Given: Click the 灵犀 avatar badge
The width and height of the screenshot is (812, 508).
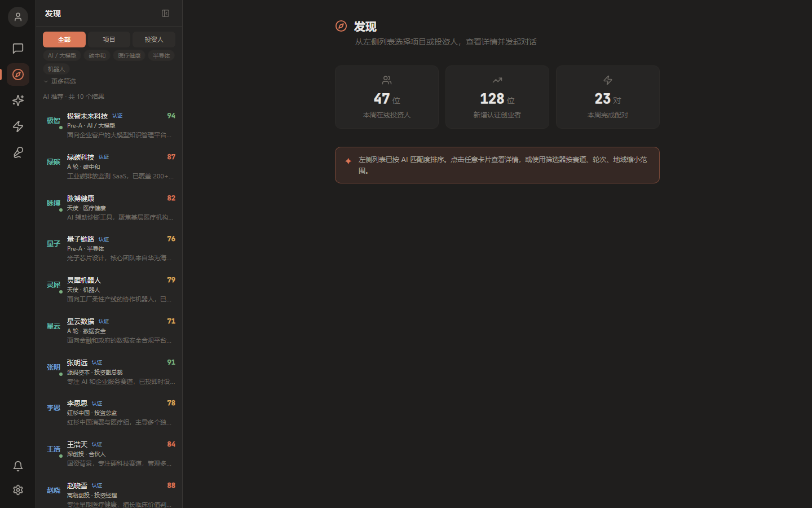Looking at the screenshot, I should (x=54, y=285).
